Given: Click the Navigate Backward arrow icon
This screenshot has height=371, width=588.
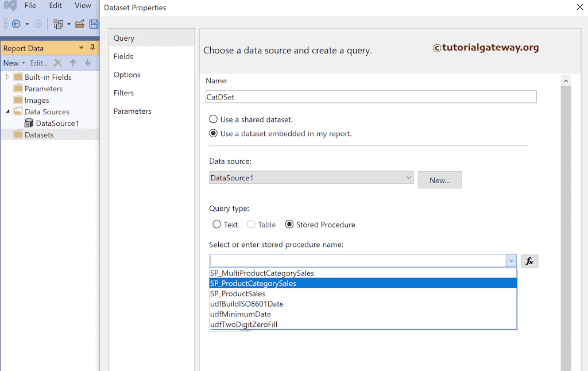Looking at the screenshot, I should tap(17, 24).
